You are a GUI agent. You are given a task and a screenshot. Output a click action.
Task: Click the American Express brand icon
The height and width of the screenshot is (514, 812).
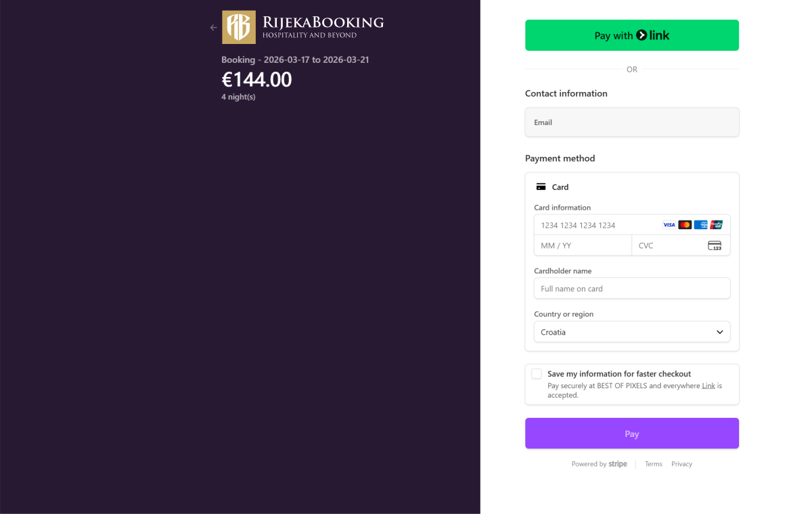point(701,225)
